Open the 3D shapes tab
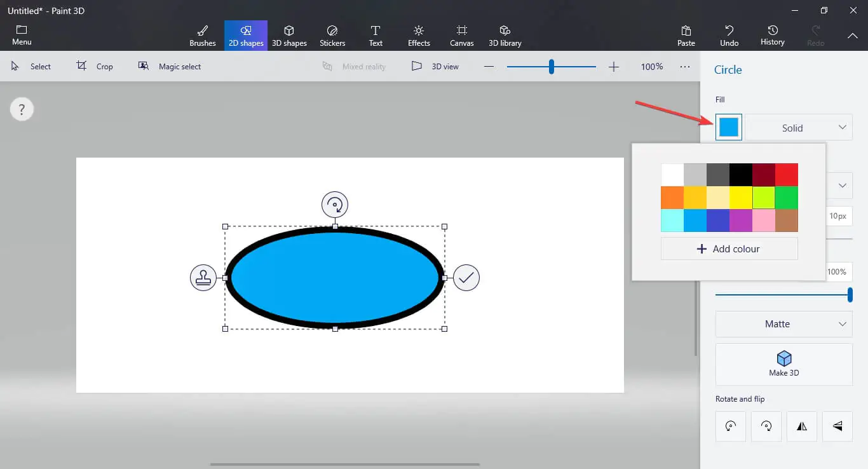 (289, 36)
